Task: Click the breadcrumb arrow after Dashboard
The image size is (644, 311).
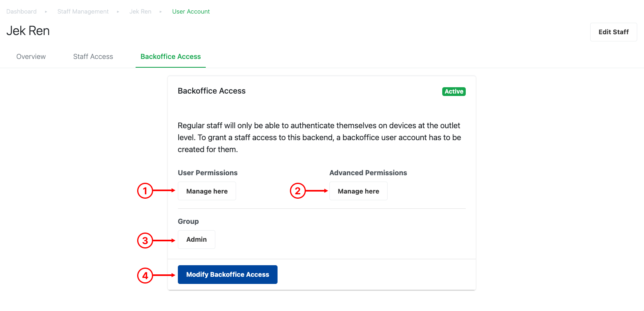Action: [46, 12]
